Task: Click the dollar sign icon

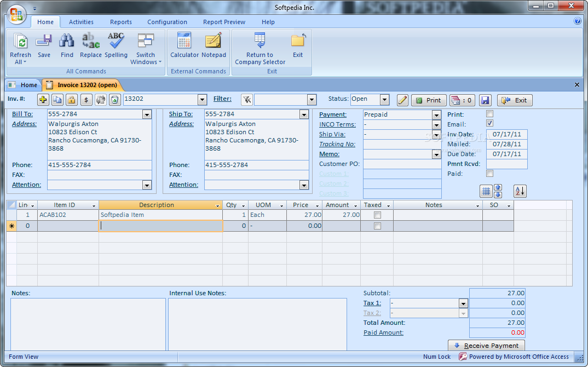Action: point(87,100)
